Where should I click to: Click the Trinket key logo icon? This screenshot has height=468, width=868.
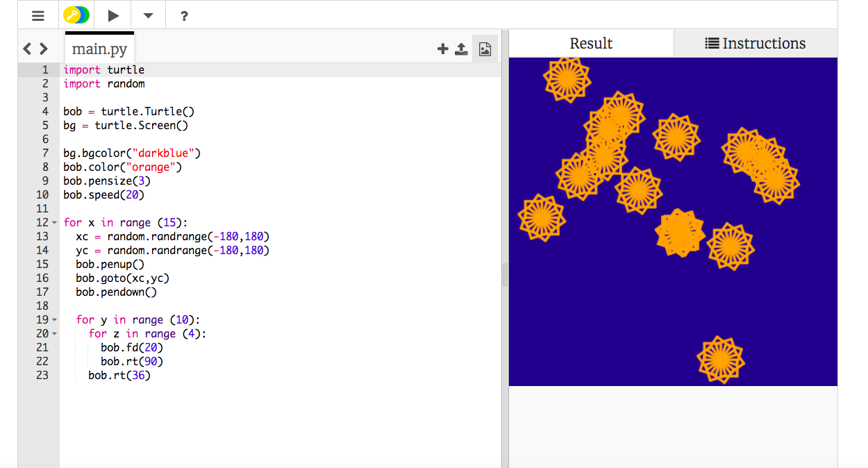tap(76, 15)
